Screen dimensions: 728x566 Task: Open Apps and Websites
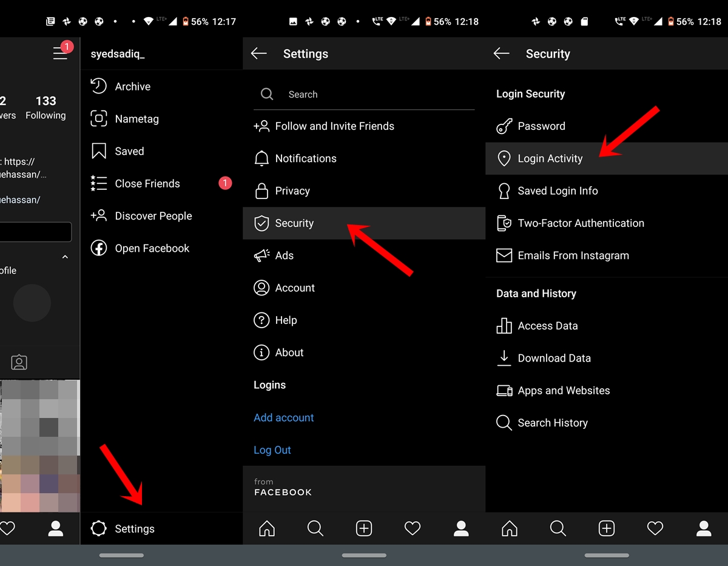(564, 391)
